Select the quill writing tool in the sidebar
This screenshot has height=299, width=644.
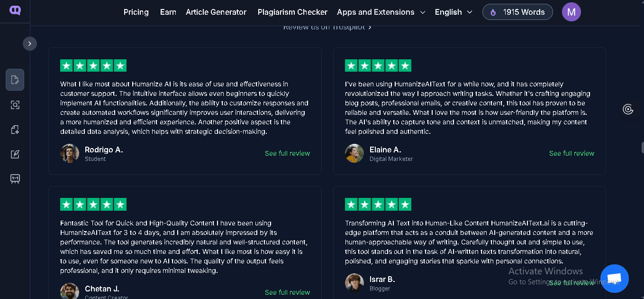15,154
